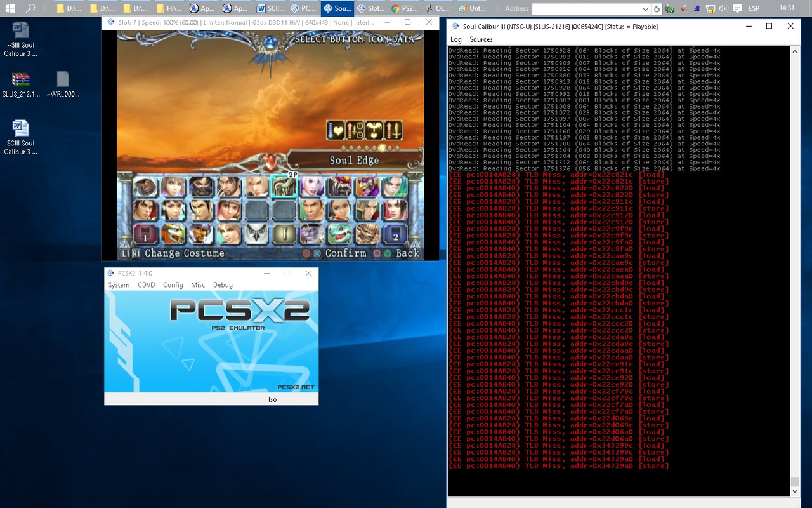Click the console scrollbar down arrow

[795, 491]
